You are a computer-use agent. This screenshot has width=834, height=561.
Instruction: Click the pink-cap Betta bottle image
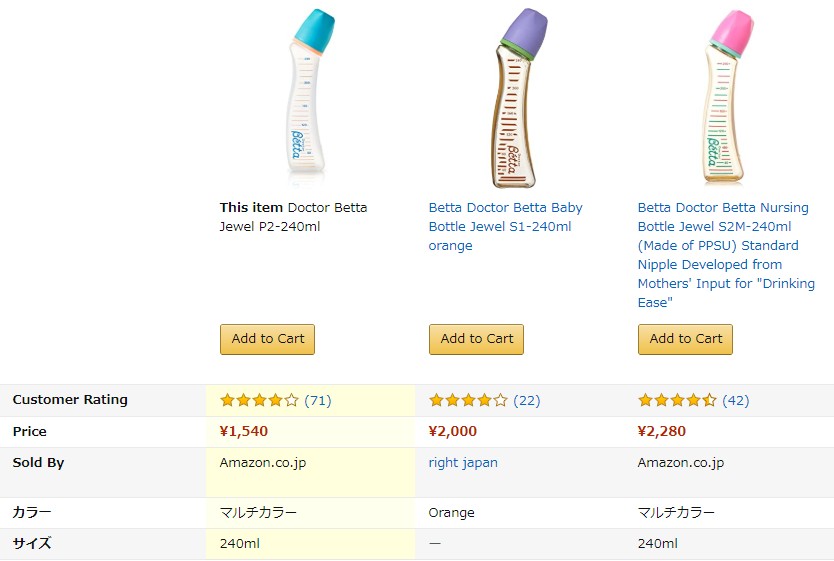coord(728,96)
